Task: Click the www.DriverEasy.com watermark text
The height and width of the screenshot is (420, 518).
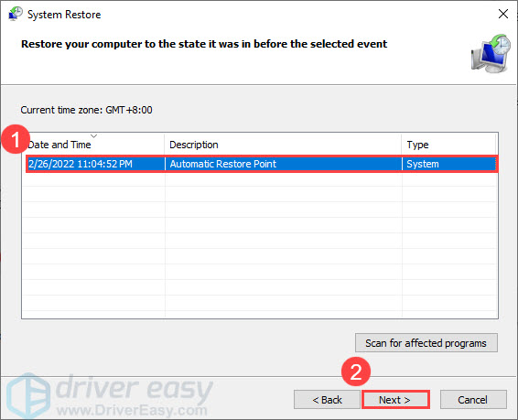Action: [132, 411]
